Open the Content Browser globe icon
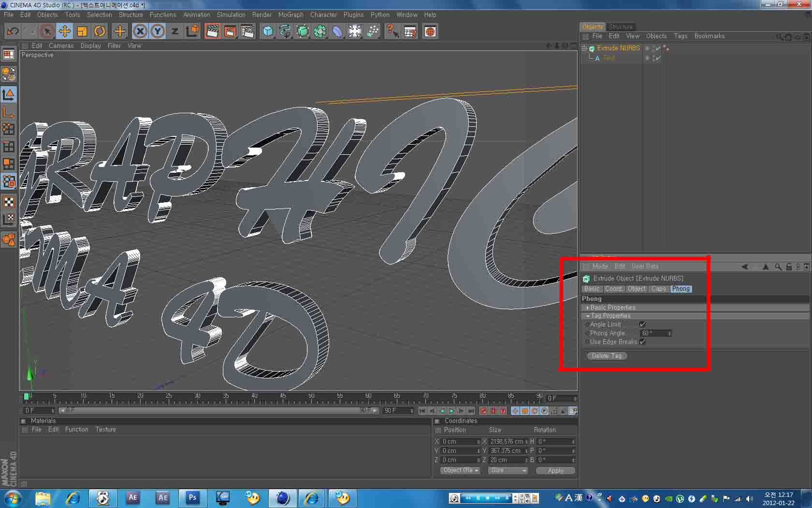 point(430,31)
